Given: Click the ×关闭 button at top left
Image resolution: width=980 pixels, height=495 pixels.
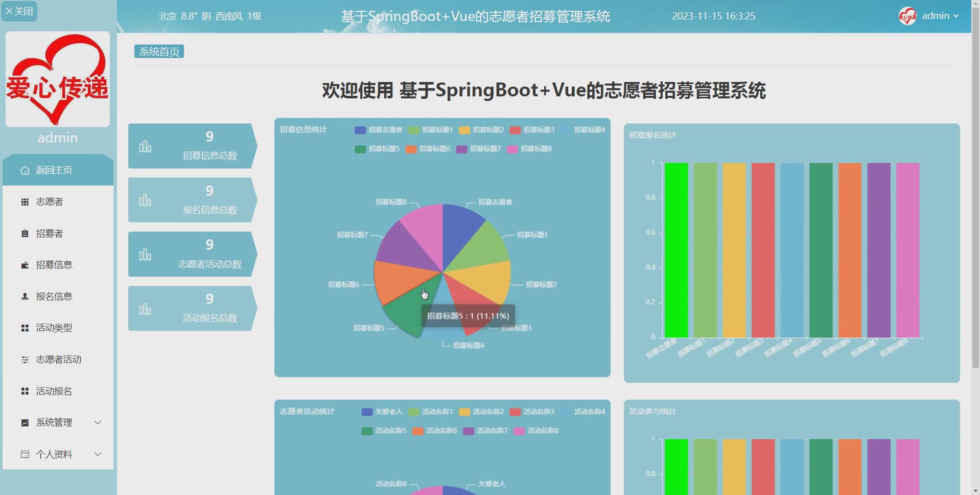Looking at the screenshot, I should (x=19, y=11).
